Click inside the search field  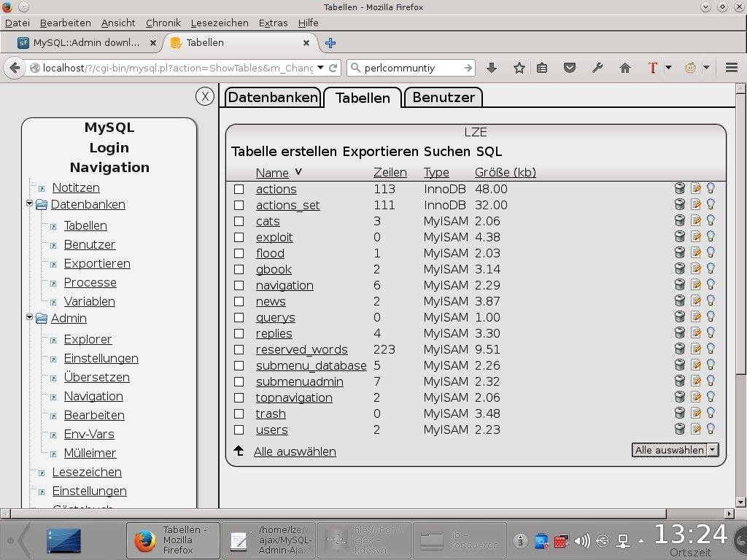[409, 68]
